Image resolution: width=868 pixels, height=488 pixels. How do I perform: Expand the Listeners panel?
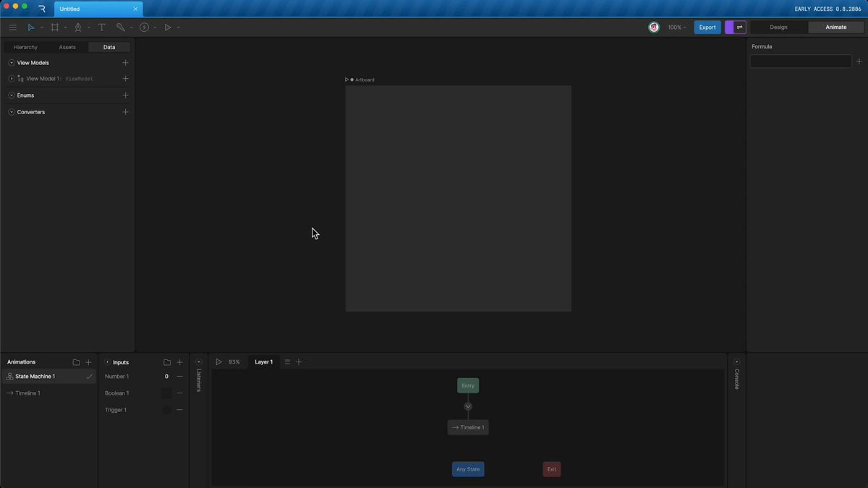199,362
